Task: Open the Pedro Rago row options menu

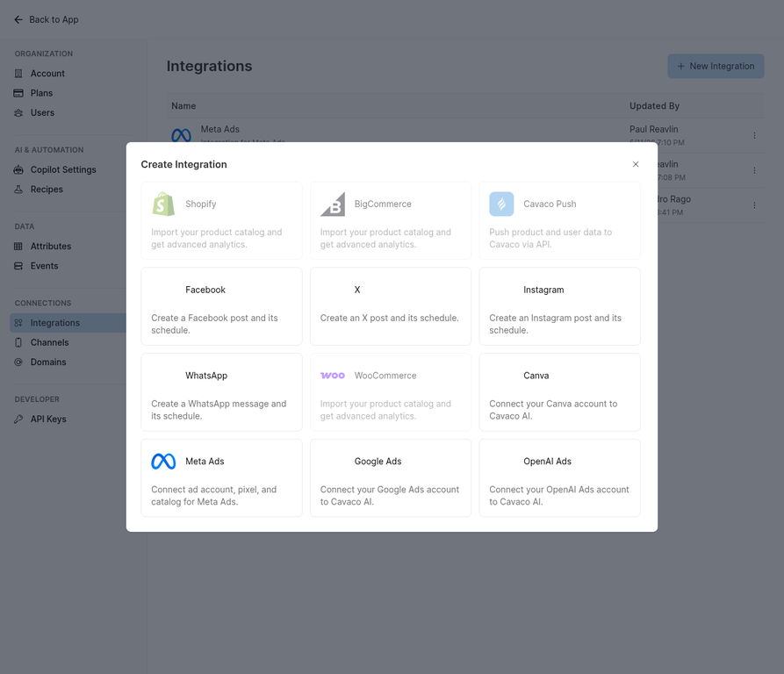Action: (x=754, y=205)
